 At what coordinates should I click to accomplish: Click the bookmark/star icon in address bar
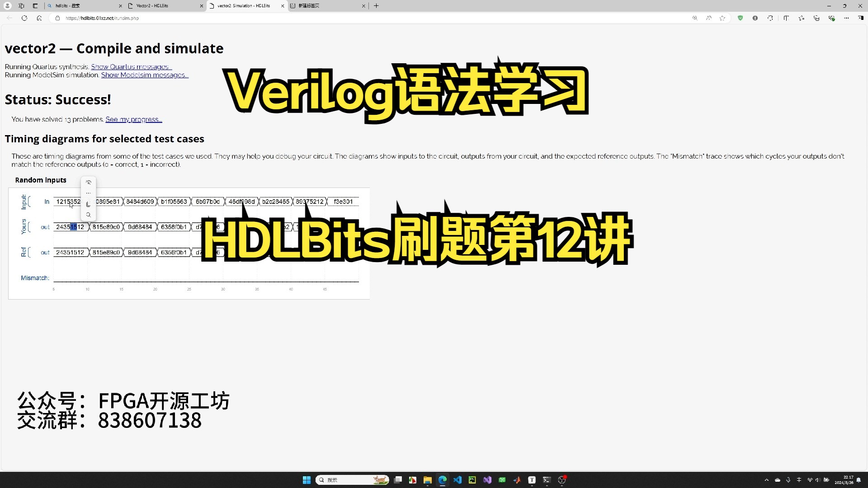(x=722, y=18)
